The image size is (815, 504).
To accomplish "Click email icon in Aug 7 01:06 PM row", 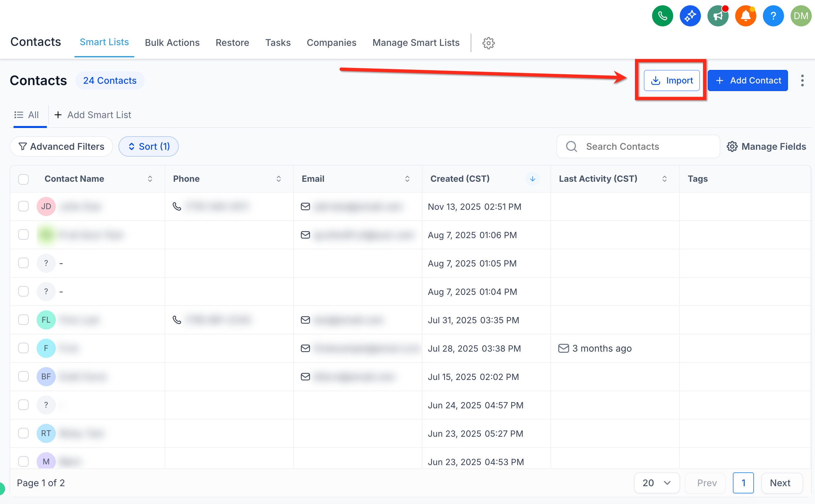I will [305, 235].
